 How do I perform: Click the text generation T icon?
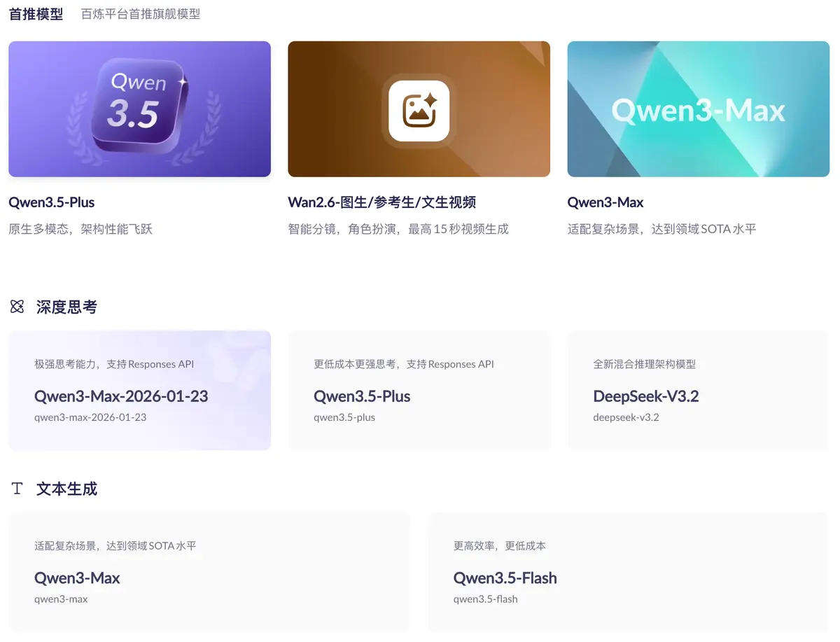tap(17, 489)
